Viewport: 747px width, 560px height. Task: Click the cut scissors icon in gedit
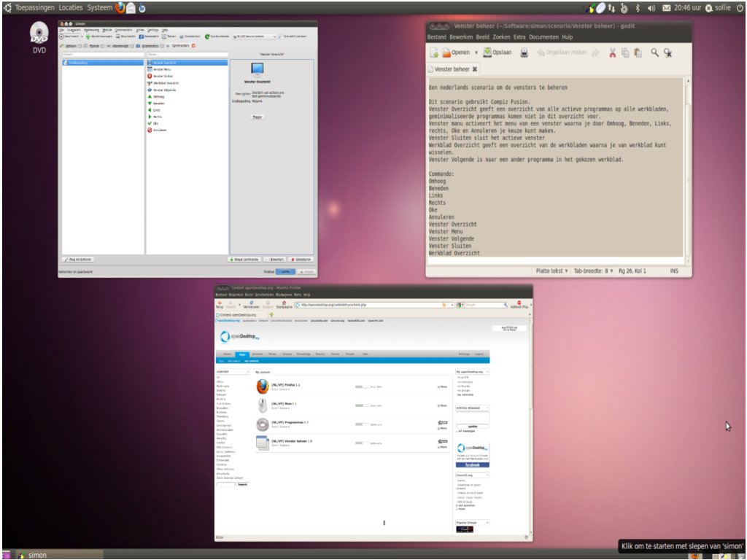pos(612,52)
